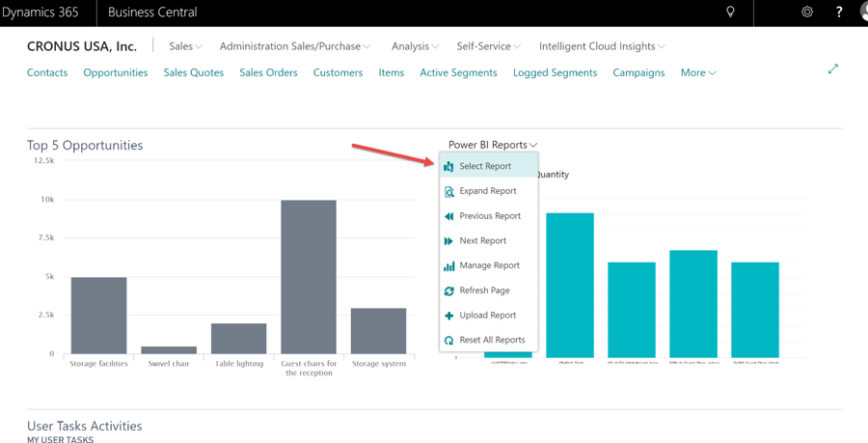Expand the Sales menu dropdown
This screenshot has width=868, height=443.
click(x=186, y=46)
